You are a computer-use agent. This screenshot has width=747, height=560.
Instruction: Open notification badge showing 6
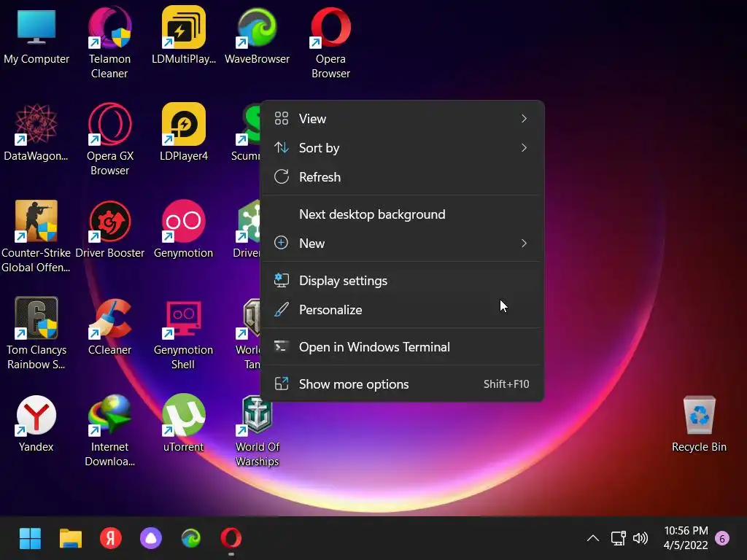[x=721, y=539]
